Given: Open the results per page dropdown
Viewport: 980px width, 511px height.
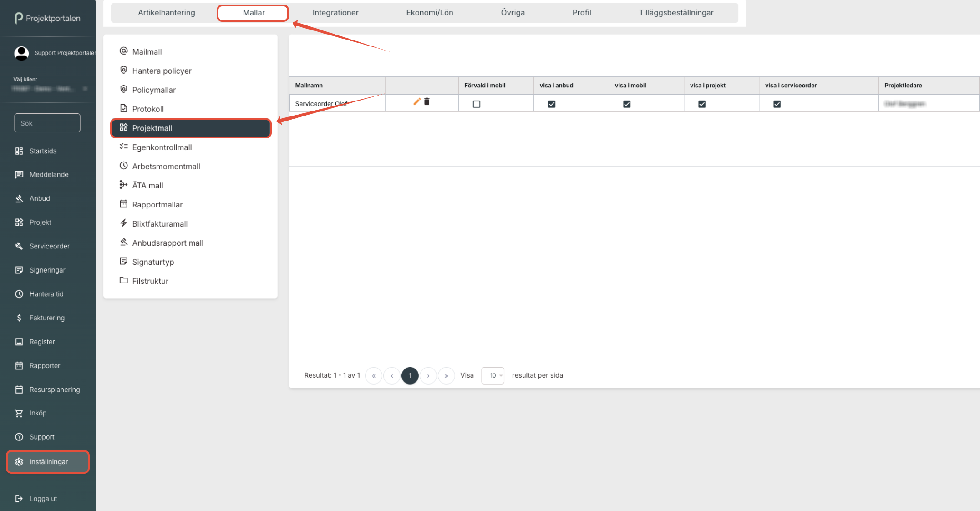Looking at the screenshot, I should (x=493, y=375).
